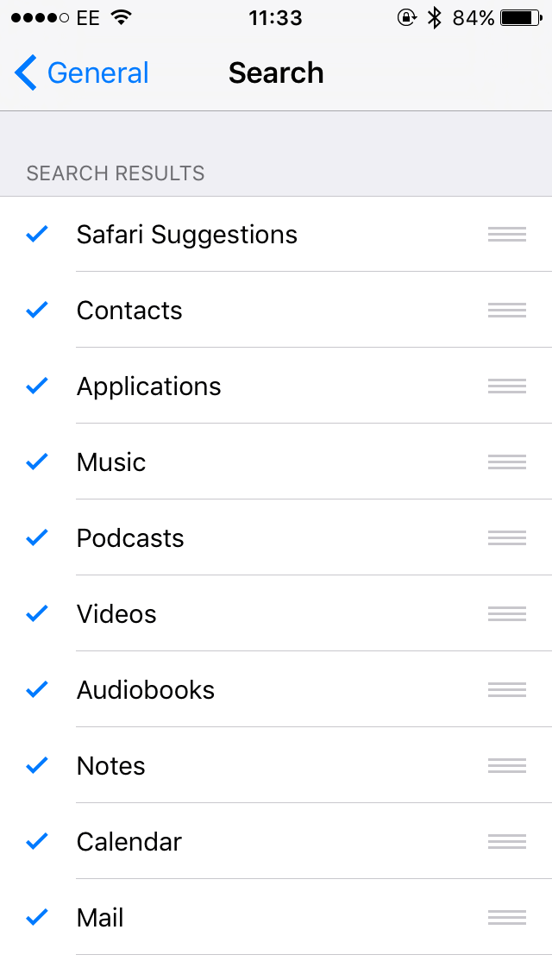The width and height of the screenshot is (552, 980).
Task: Tap the reorder handle for Safari Suggestions
Action: pos(507,235)
